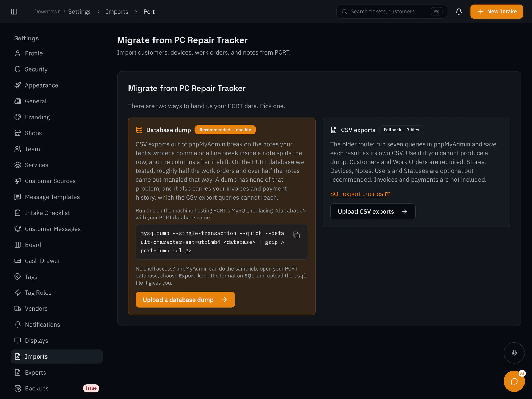Open the Shops settings page

(x=57, y=133)
